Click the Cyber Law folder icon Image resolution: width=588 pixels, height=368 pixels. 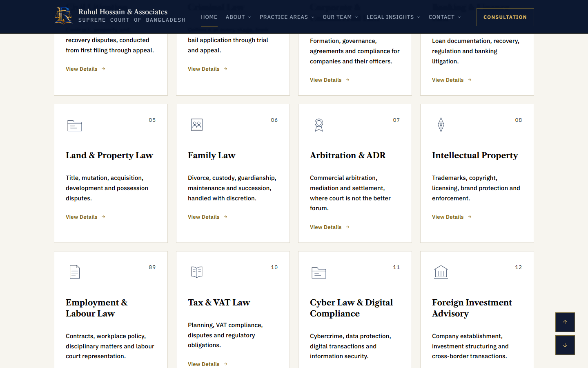tap(319, 273)
